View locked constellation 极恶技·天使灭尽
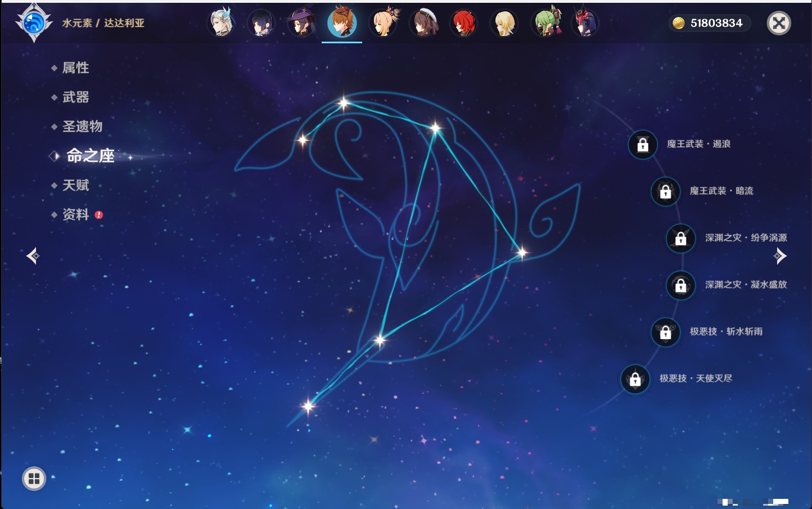The height and width of the screenshot is (509, 812). pos(635,379)
